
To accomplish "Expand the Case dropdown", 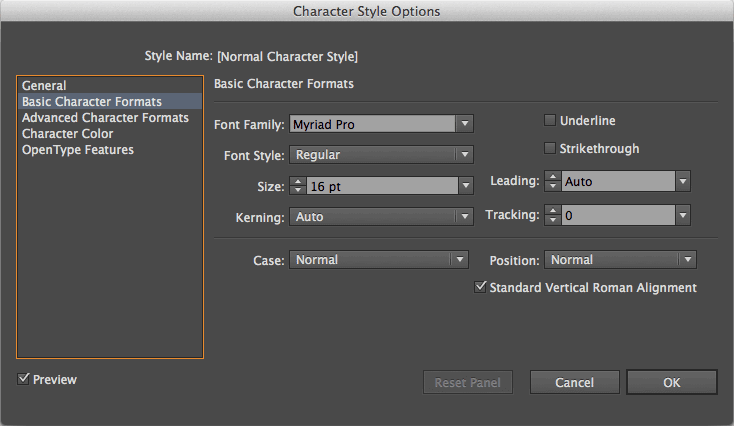I will tap(459, 260).
